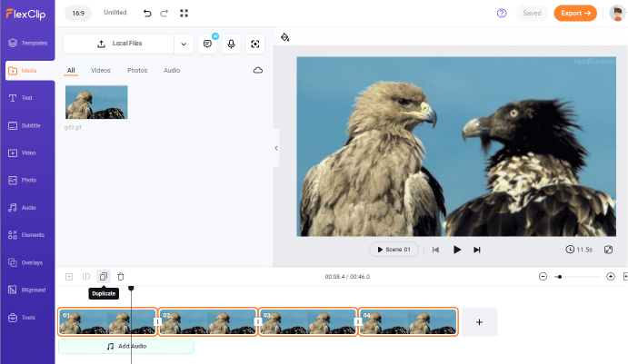Duplicate the selected scene
628x364 pixels.
pyautogui.click(x=104, y=276)
